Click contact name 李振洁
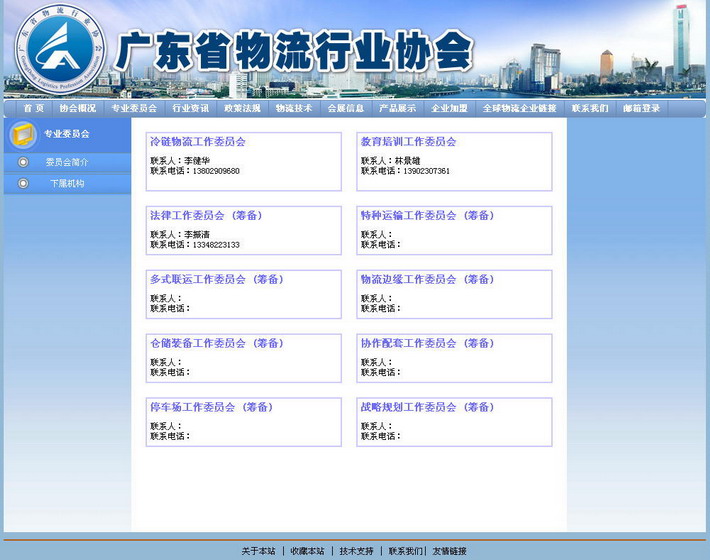Screen dimensions: 710x560 tap(197, 235)
